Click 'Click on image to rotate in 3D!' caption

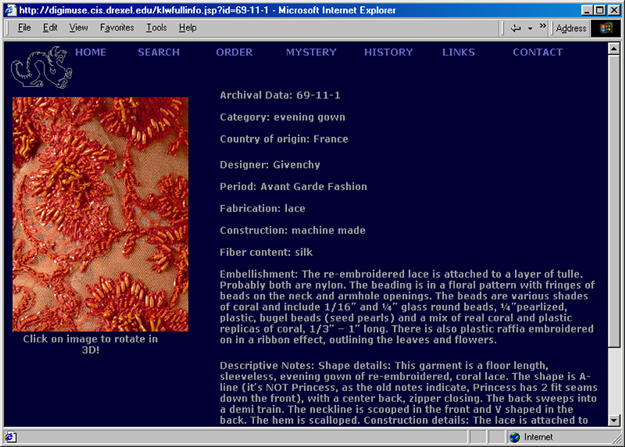90,345
